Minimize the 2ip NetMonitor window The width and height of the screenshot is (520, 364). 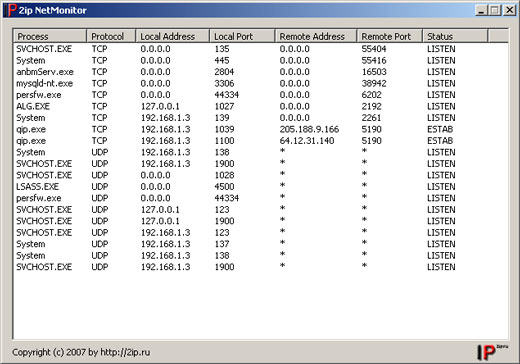(x=481, y=10)
